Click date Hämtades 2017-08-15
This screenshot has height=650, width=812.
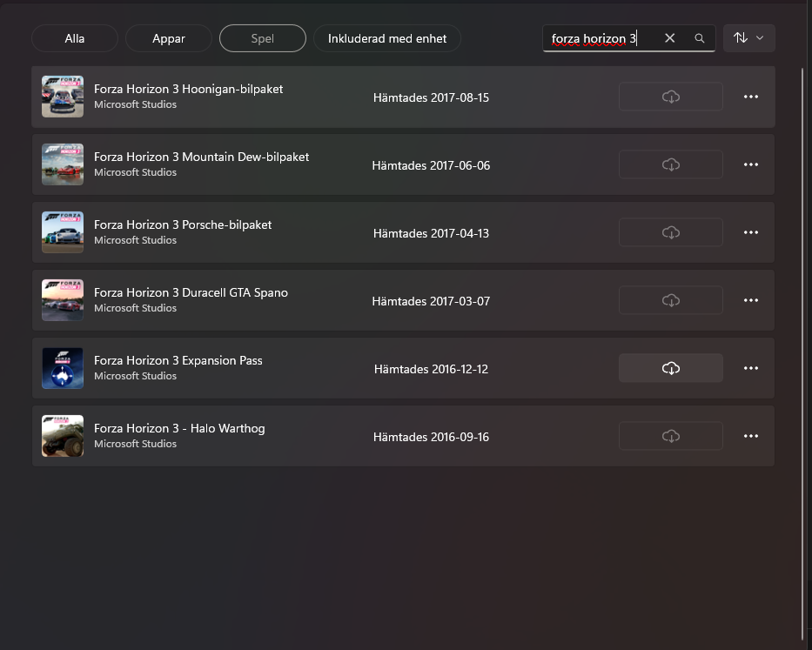pos(431,97)
